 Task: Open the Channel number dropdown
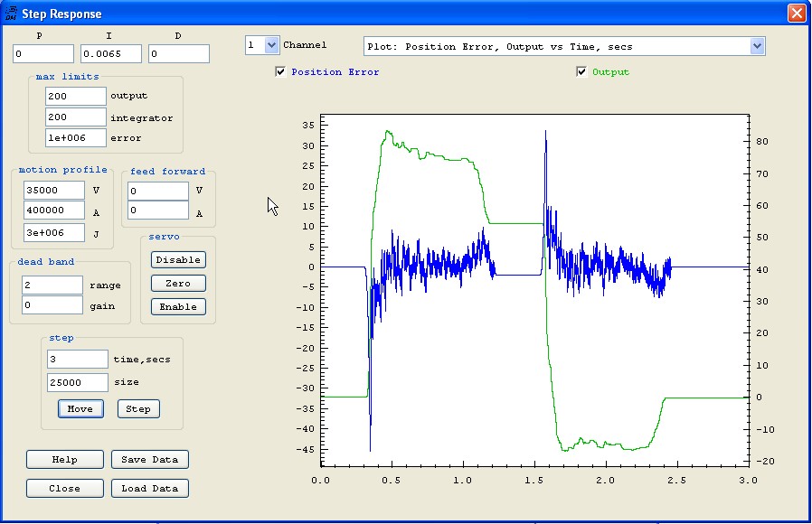[271, 45]
